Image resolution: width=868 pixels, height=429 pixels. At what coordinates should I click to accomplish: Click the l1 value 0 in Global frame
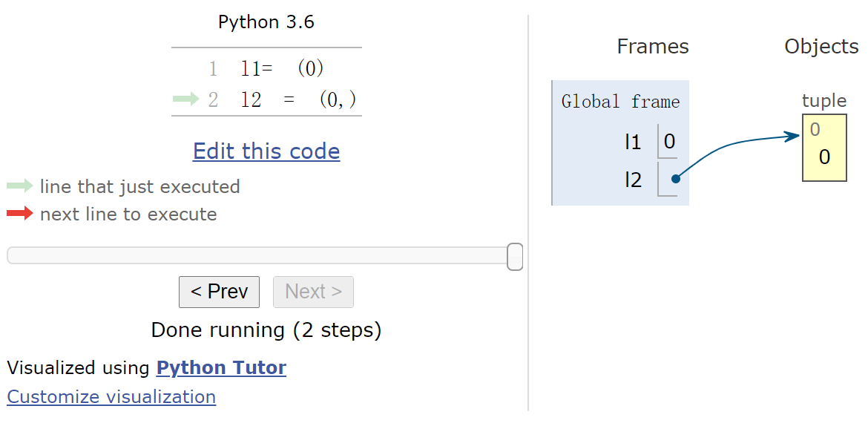(669, 141)
